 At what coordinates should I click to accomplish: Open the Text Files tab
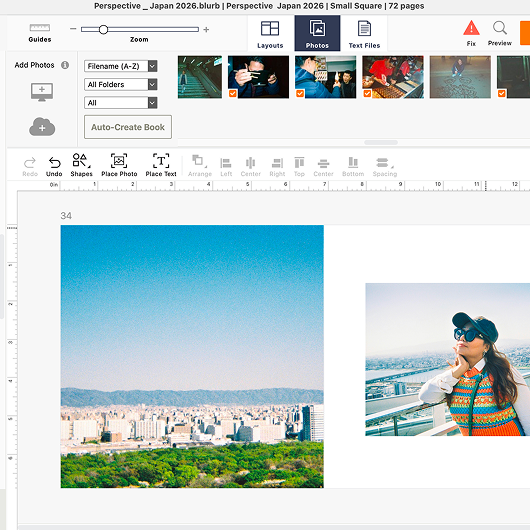coord(364,34)
